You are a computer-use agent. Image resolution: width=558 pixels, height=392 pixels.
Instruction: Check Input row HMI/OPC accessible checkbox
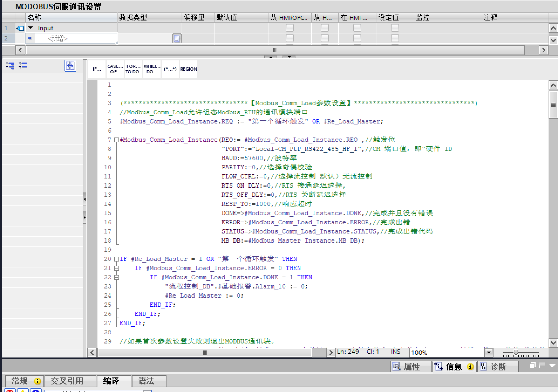[x=290, y=28]
